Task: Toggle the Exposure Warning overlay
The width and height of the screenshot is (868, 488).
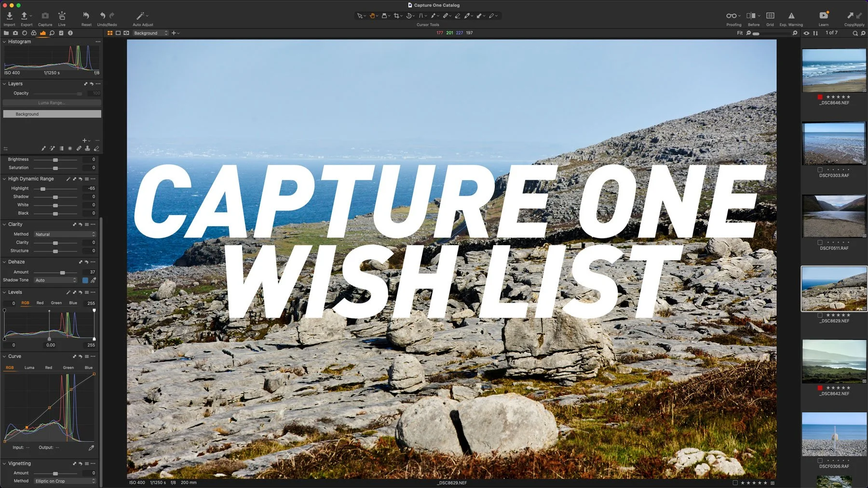Action: point(791,16)
